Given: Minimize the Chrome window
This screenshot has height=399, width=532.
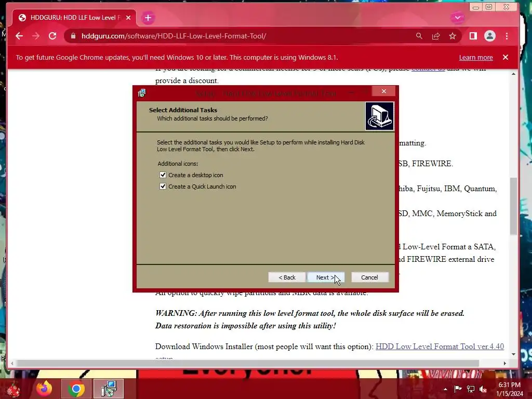Looking at the screenshot, I should click(x=476, y=7).
